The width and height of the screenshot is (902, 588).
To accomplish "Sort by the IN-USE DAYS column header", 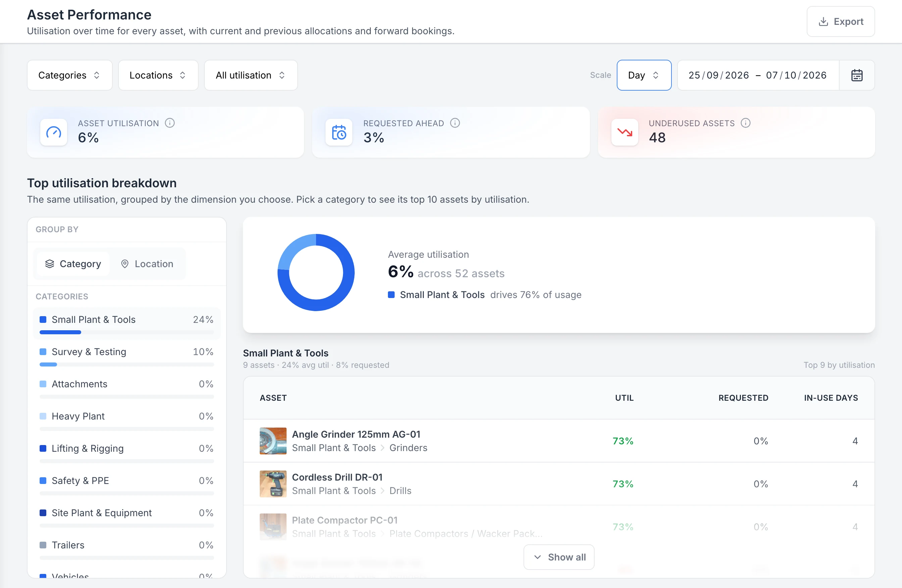I will tap(831, 398).
